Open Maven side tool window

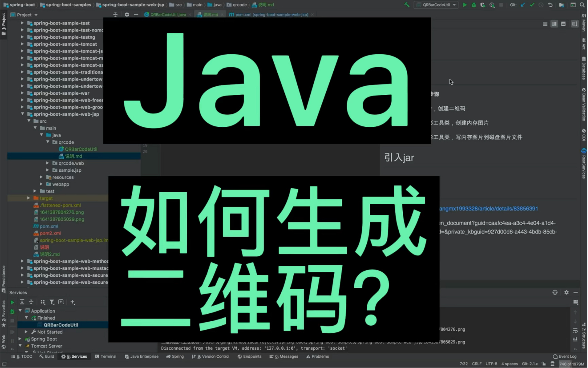(x=584, y=23)
